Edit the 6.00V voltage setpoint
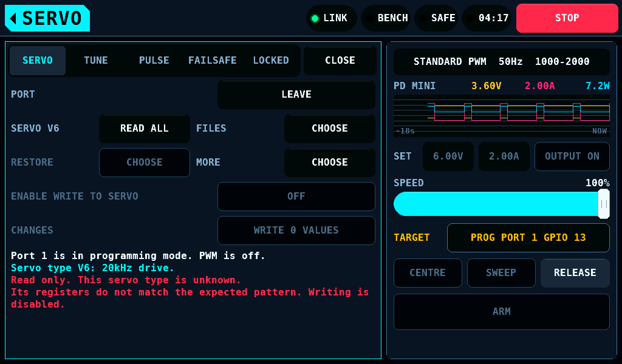This screenshot has height=364, width=622. pos(448,157)
